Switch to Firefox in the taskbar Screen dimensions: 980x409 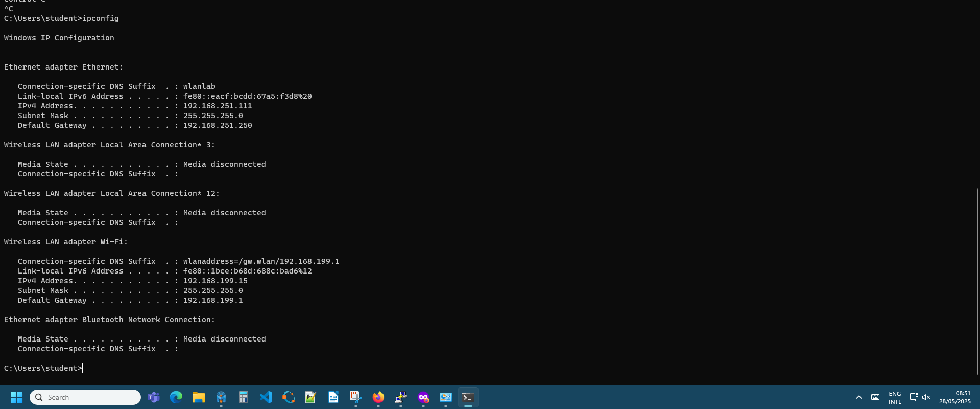[378, 397]
